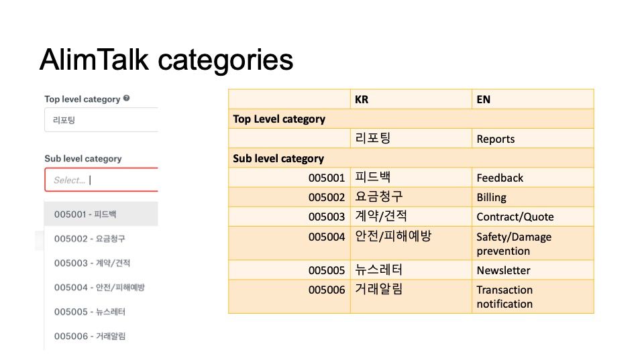
Task: Choose option 005002 - 요금청구 from list
Action: (101, 239)
